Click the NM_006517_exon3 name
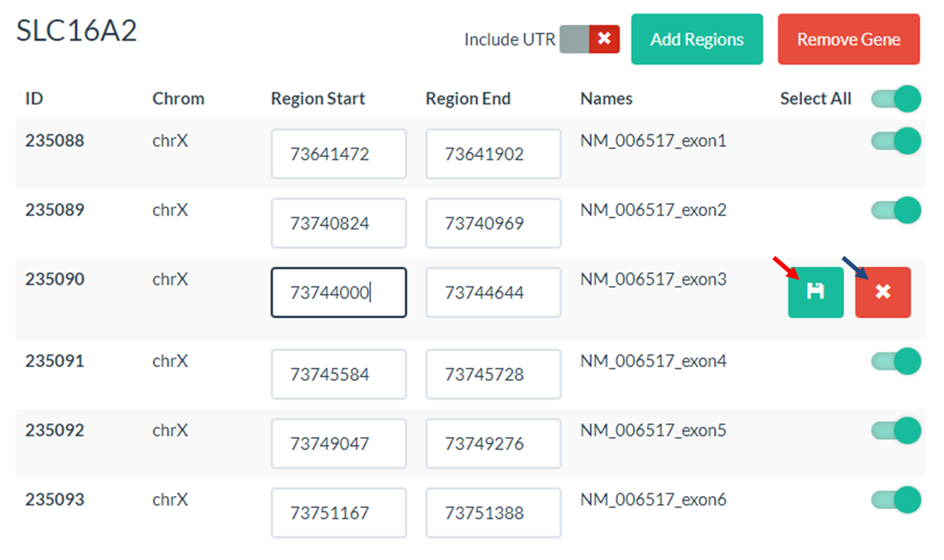The width and height of the screenshot is (944, 560). point(653,279)
